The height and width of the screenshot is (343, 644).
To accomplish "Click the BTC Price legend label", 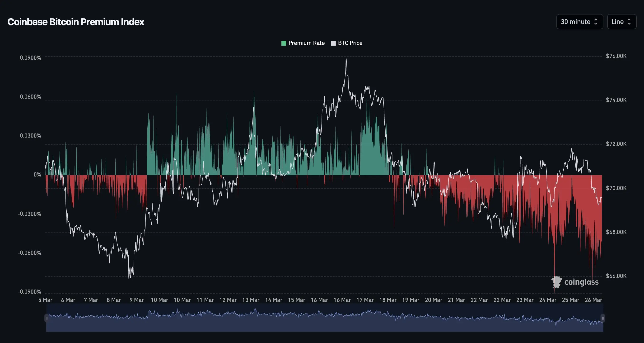I will (x=350, y=43).
